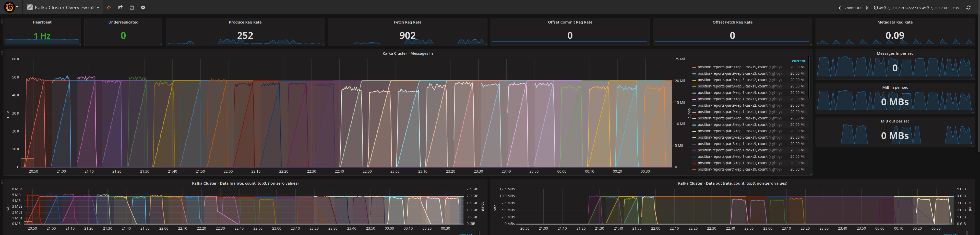Click resize handle of Underreplicated panel
The width and height of the screenshot is (980, 235).
coord(161,44)
